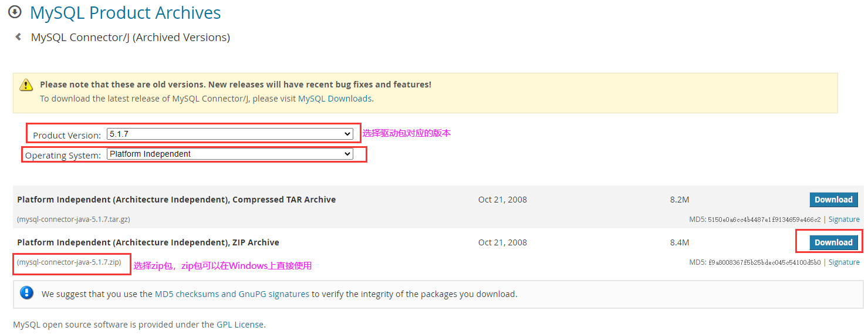This screenshot has width=868, height=334.
Task: Click the Product Version label
Action: coord(67,135)
